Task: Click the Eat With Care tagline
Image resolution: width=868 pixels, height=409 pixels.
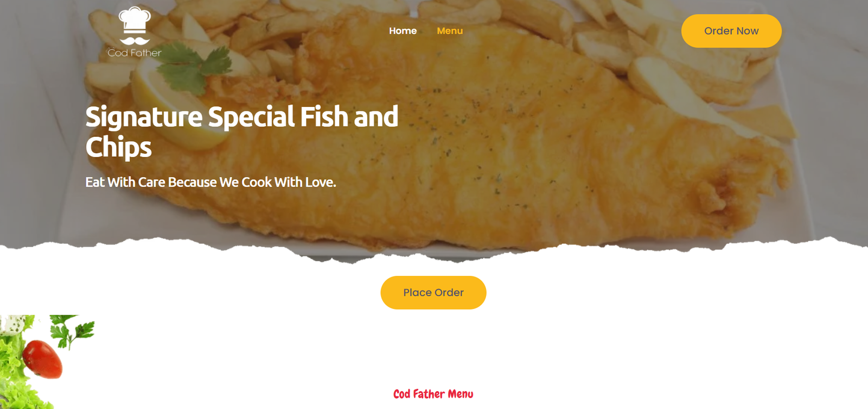Action: 210,182
